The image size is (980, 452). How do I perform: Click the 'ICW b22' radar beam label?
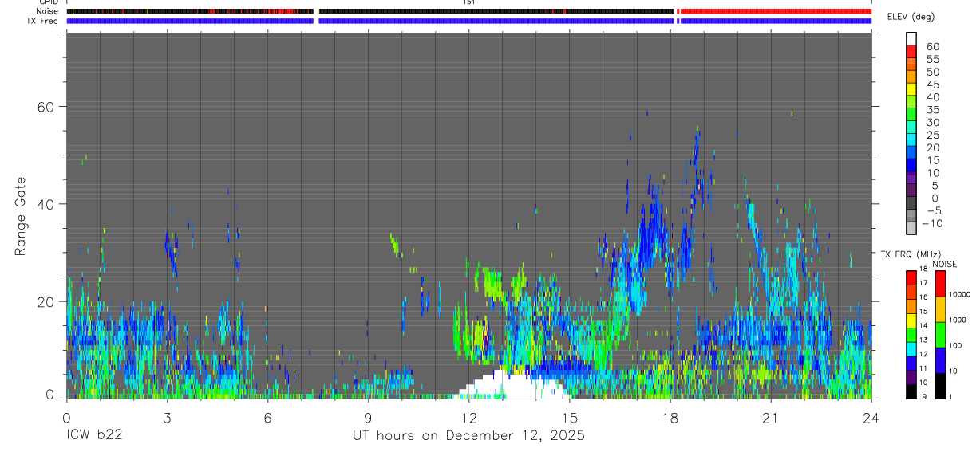point(94,436)
